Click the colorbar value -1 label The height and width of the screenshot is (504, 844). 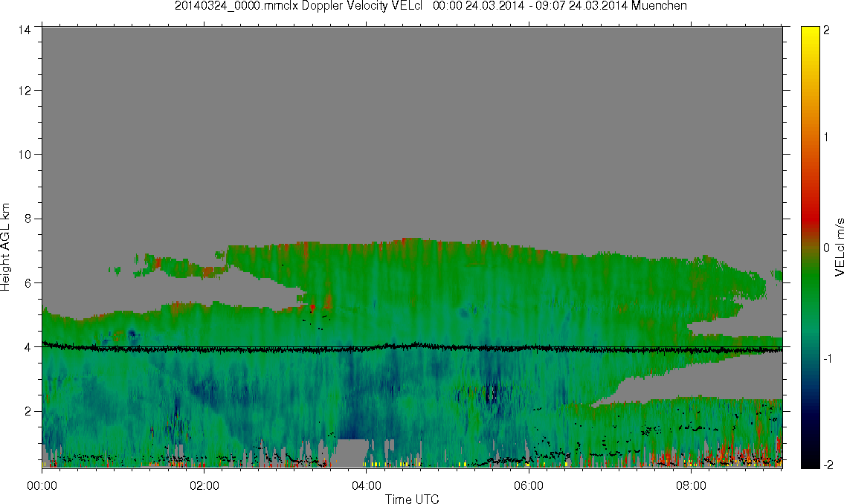pos(827,359)
